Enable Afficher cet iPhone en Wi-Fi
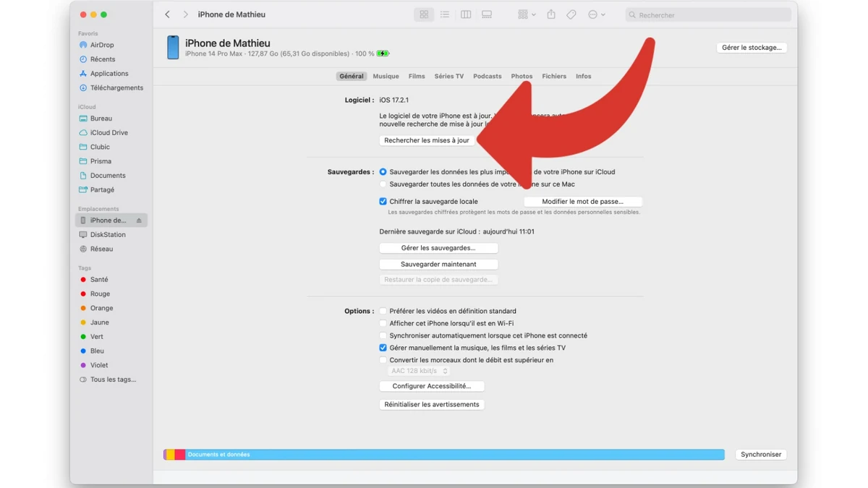Screen dimensions: 868x488 click(383, 324)
